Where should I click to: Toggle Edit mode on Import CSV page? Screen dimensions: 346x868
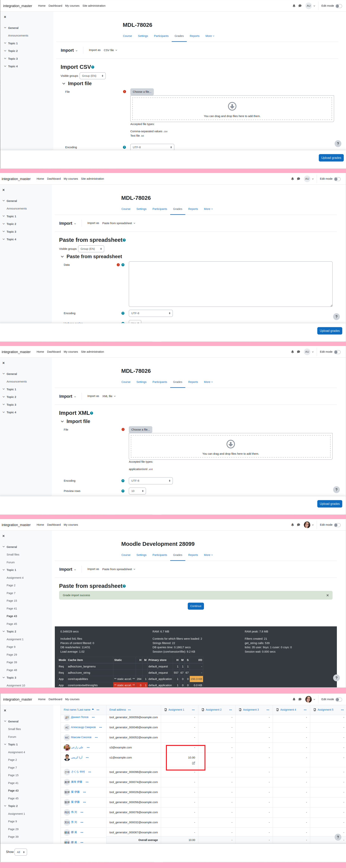[339, 6]
